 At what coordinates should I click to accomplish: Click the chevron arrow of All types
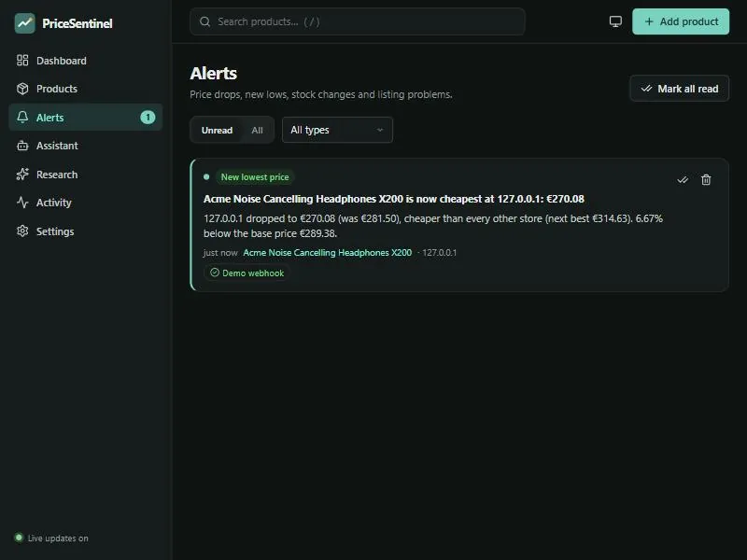click(x=380, y=130)
